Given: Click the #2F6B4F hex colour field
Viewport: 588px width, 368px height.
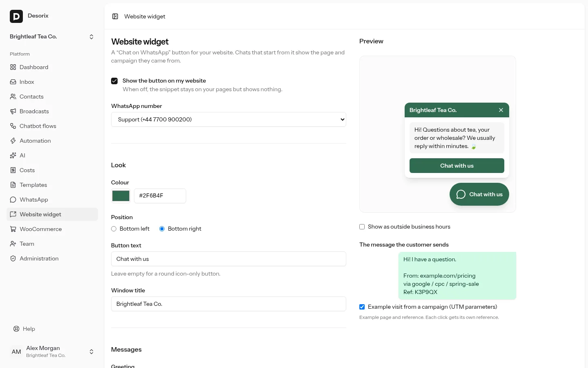Looking at the screenshot, I should coord(160,196).
